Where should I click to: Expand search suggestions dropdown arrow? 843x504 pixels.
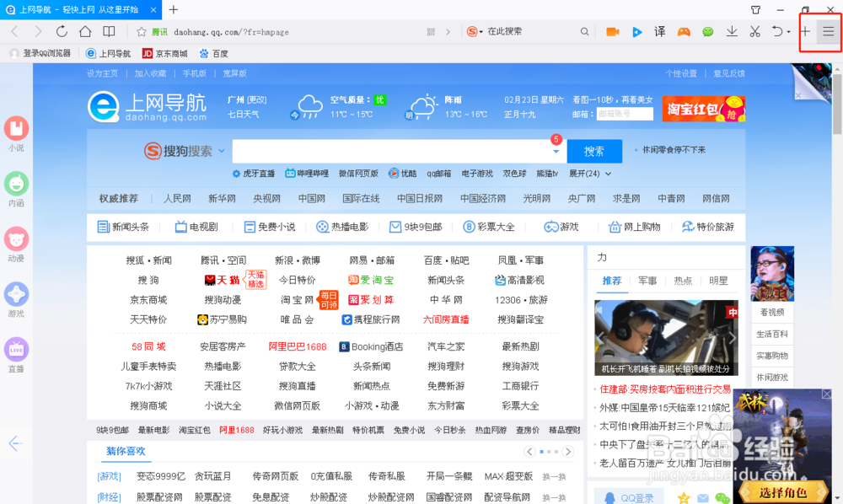tap(556, 152)
